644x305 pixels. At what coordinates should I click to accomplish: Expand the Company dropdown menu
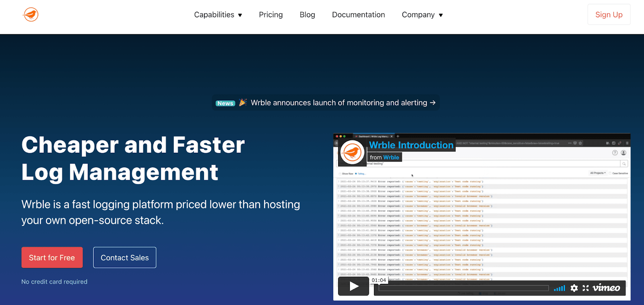pyautogui.click(x=422, y=15)
